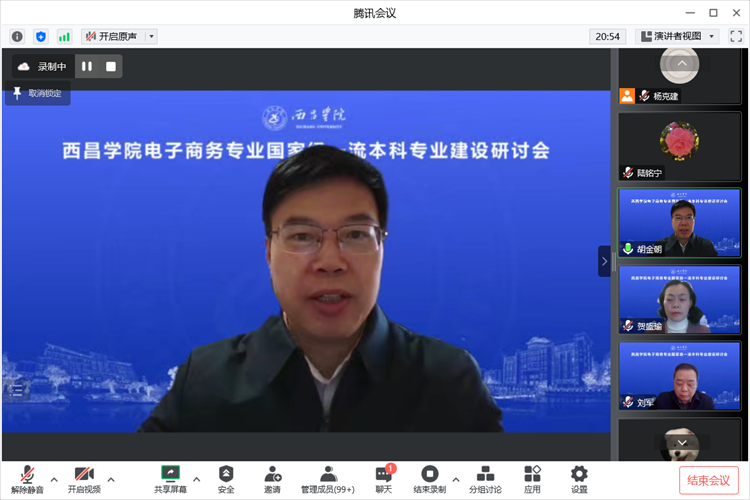Screen dimensions: 750x500
Task: Open 安全 security menu
Action: [226, 479]
